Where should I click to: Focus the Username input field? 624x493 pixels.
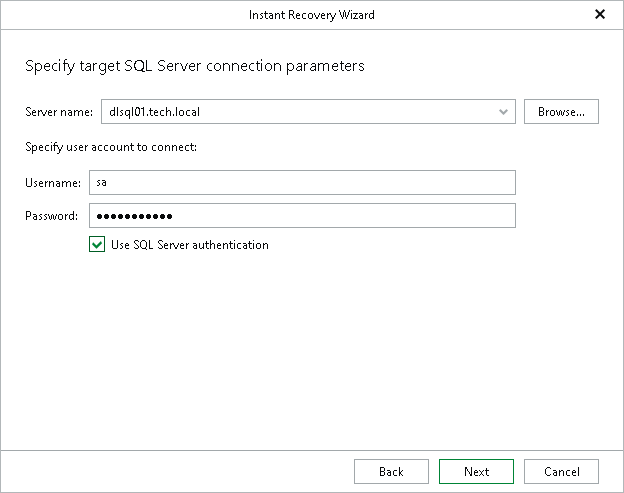pyautogui.click(x=302, y=183)
